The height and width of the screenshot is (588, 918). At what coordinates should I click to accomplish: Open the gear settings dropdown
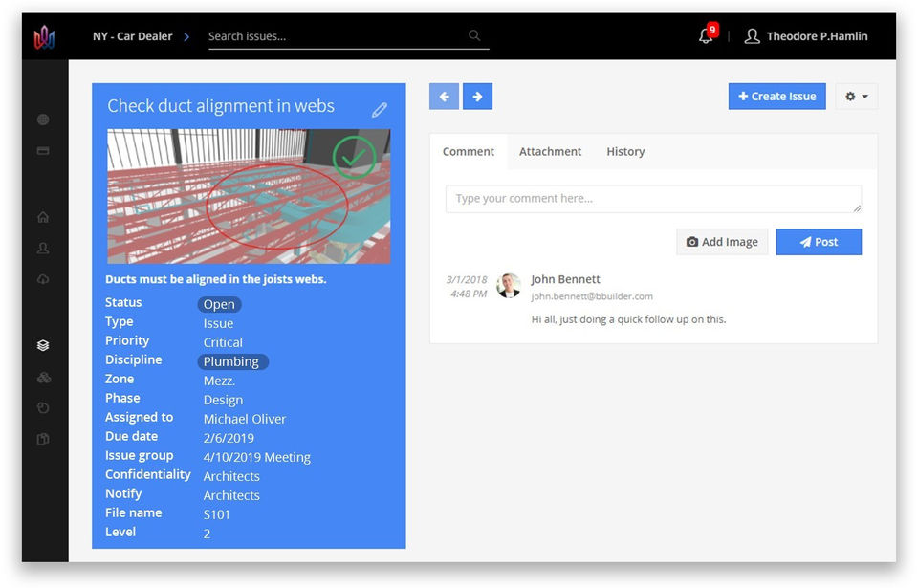[857, 96]
